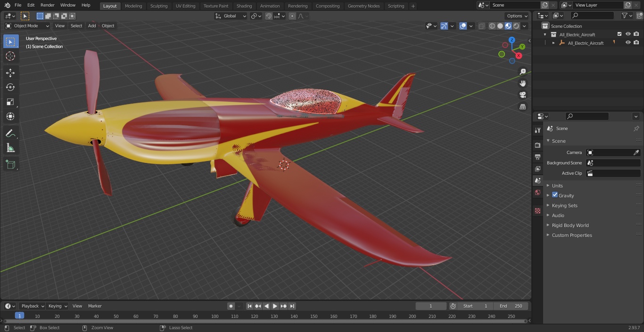
Task: Expand the Rigid Body World panel
Action: [570, 225]
